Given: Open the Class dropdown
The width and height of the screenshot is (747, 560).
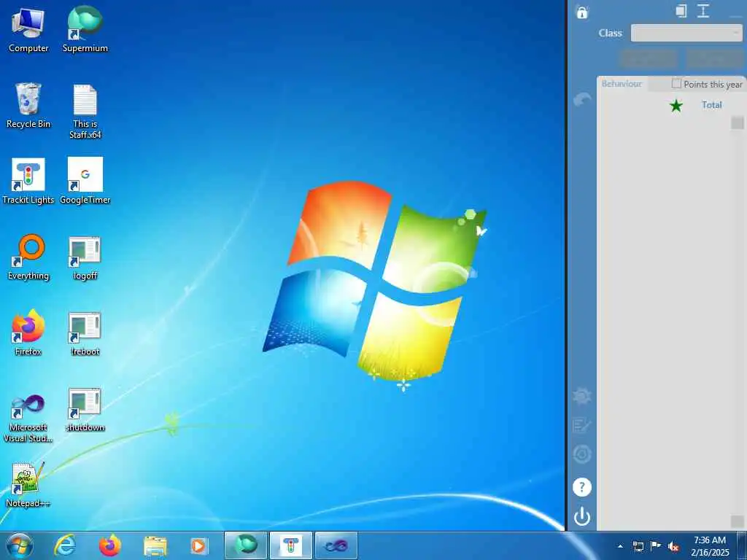Looking at the screenshot, I should coord(686,33).
